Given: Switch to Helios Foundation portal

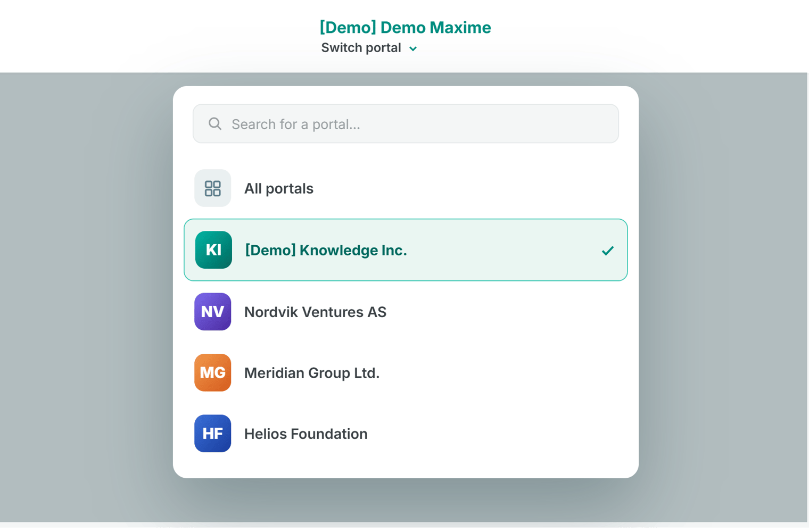Looking at the screenshot, I should click(x=406, y=434).
